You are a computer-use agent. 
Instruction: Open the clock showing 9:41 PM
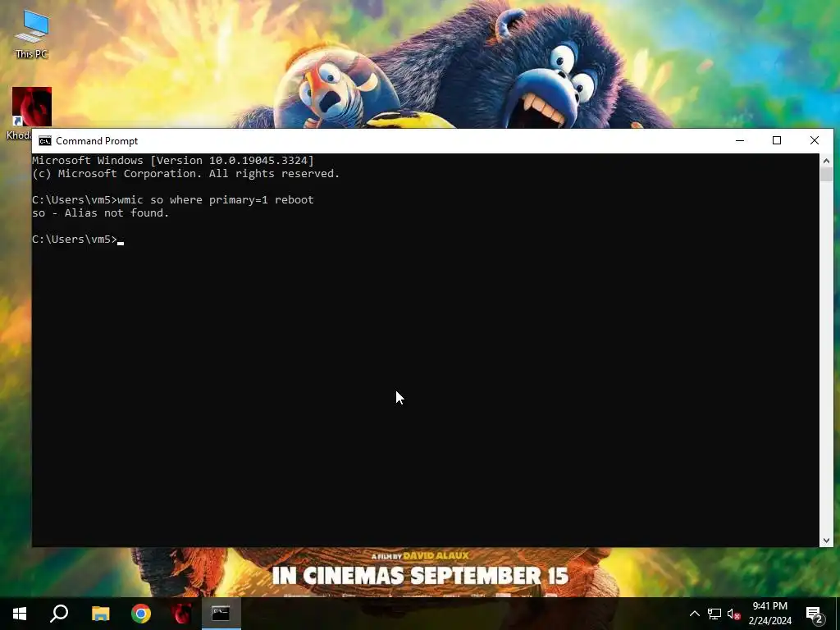pyautogui.click(x=769, y=614)
